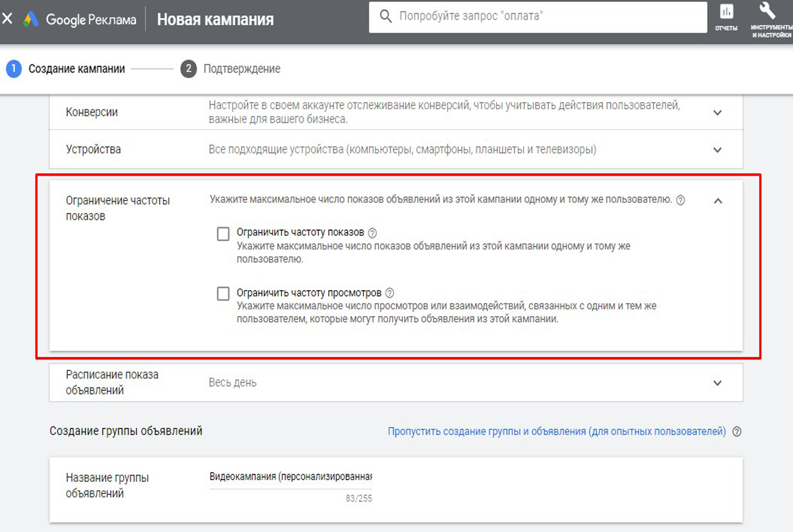
Task: Click help icon next to Ограничить частоту просмотров
Action: tap(390, 293)
